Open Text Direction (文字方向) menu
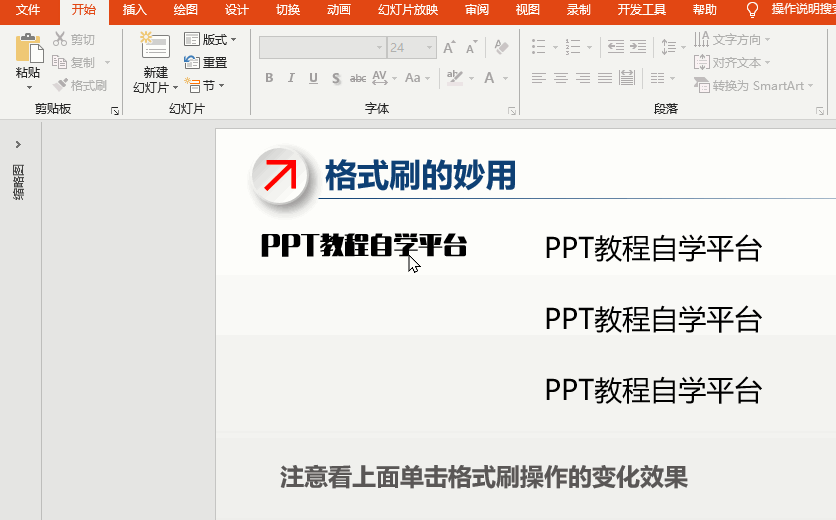Screen dimensions: 836x520 point(732,39)
